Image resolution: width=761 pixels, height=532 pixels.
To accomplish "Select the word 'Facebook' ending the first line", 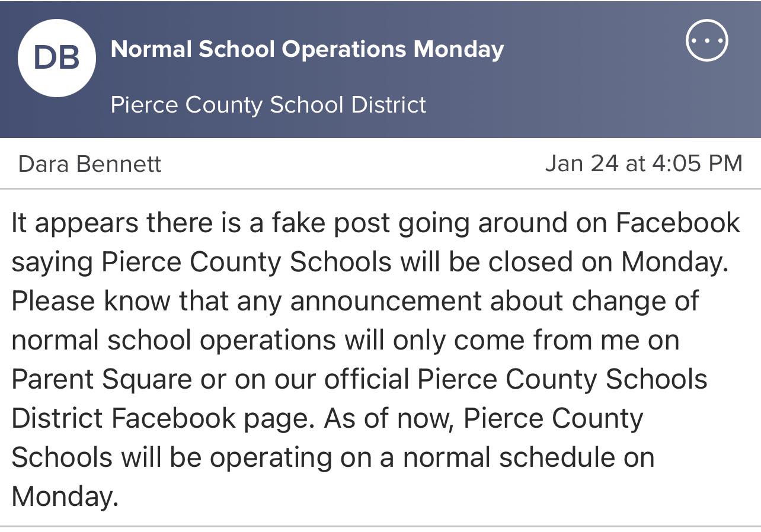I will [x=678, y=223].
